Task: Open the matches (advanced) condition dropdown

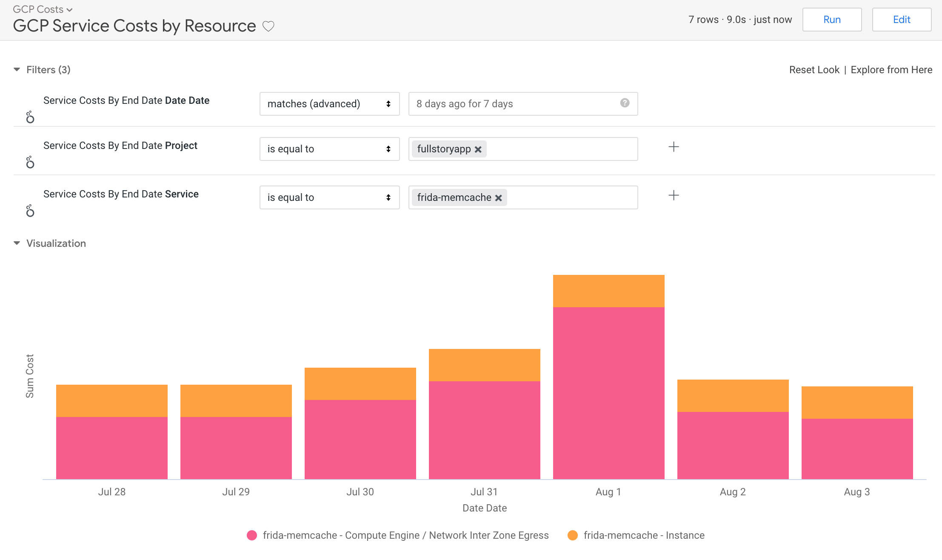Action: point(329,103)
